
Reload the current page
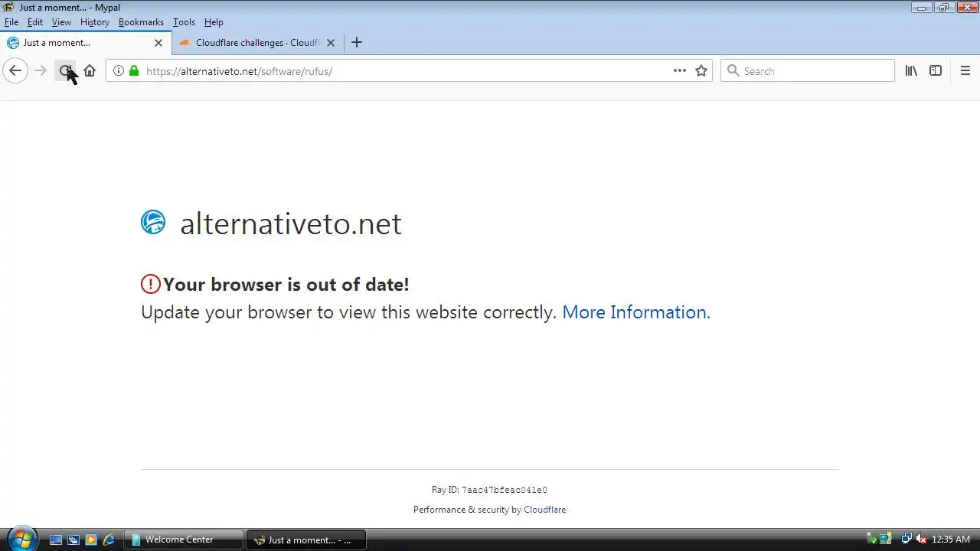click(x=65, y=71)
